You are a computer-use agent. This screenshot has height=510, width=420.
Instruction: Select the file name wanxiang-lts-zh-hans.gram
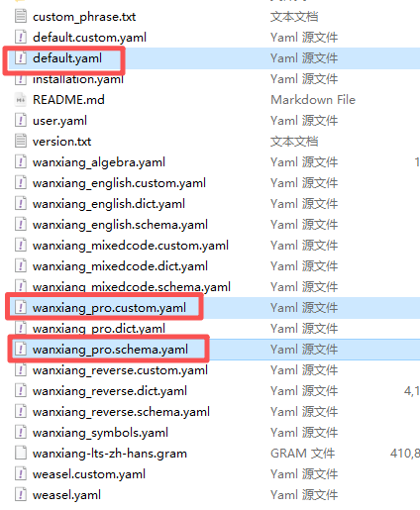[x=110, y=454]
